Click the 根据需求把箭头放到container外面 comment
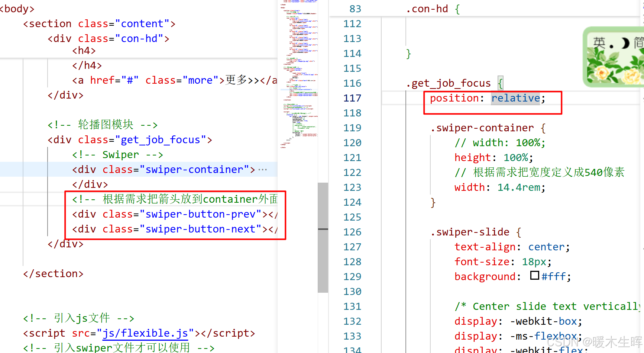The width and height of the screenshot is (644, 353). click(x=175, y=199)
